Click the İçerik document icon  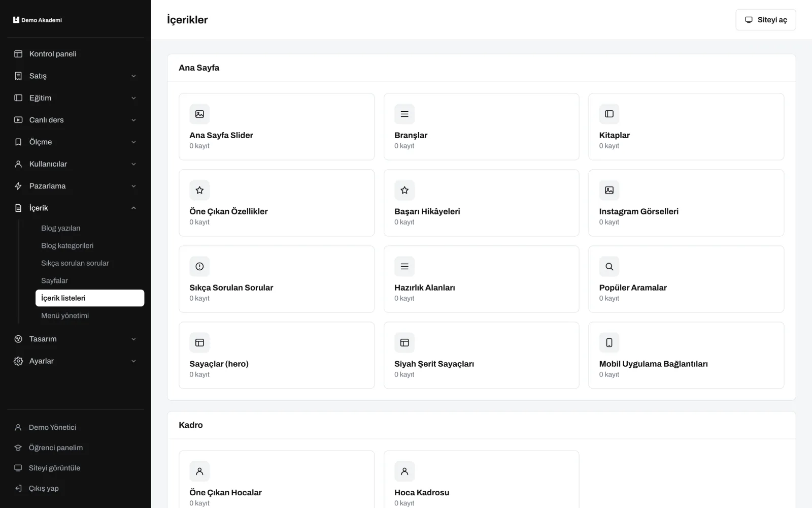click(18, 208)
